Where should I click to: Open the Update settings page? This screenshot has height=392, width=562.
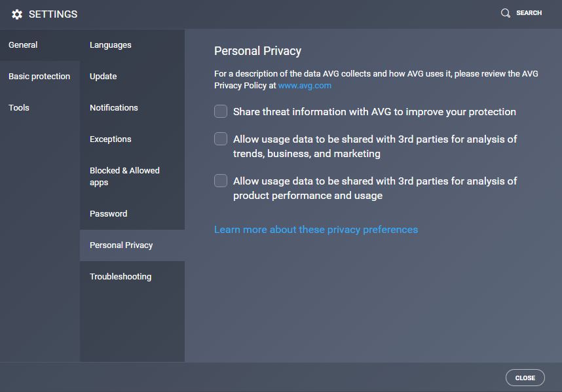point(132,77)
